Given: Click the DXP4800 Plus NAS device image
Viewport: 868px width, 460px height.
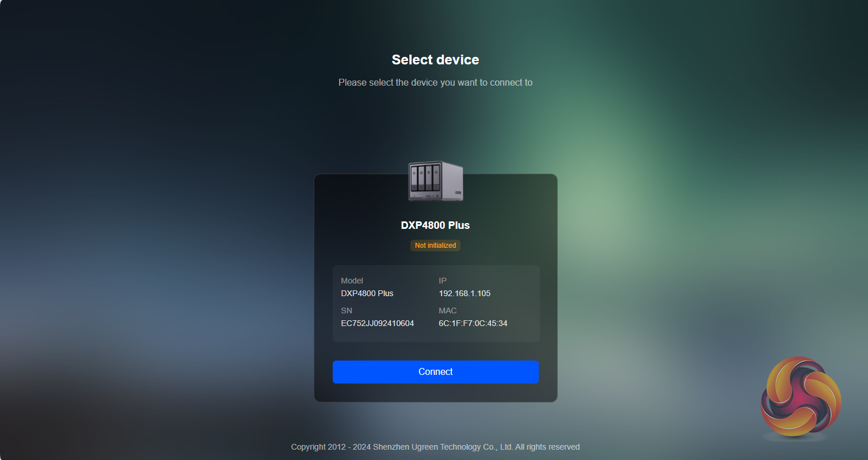Looking at the screenshot, I should coord(436,181).
